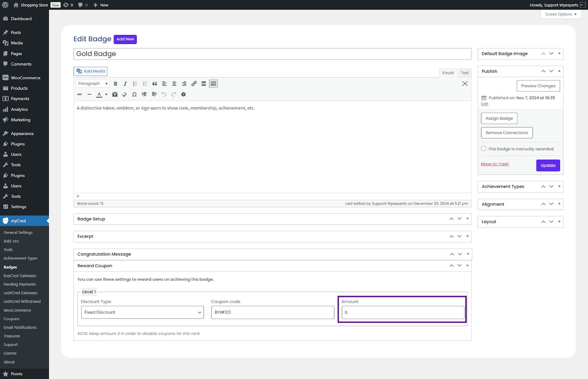Image resolution: width=588 pixels, height=379 pixels.
Task: Toggle the toolbar kitchen sink button
Action: (214, 84)
